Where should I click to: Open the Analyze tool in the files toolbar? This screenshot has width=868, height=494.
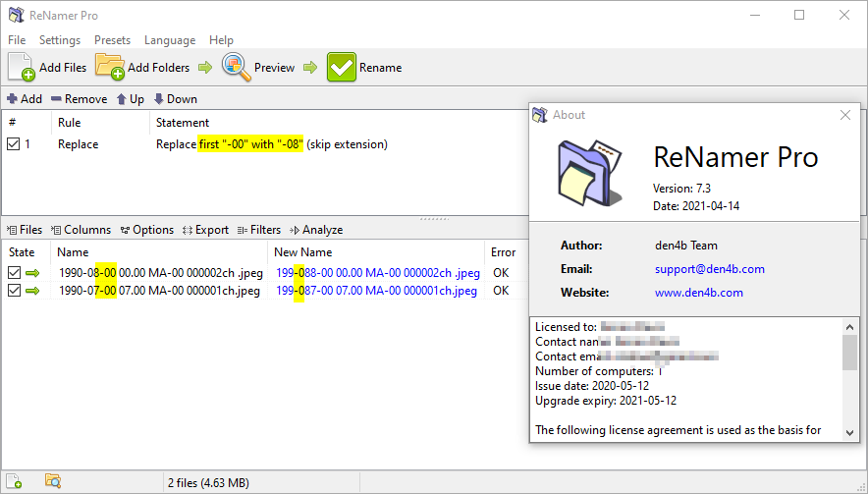pyautogui.click(x=316, y=230)
